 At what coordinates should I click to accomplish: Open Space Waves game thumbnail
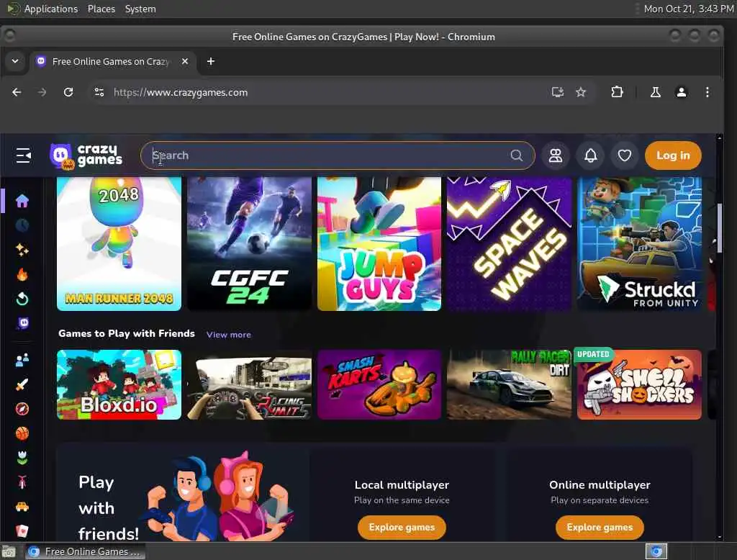(509, 243)
